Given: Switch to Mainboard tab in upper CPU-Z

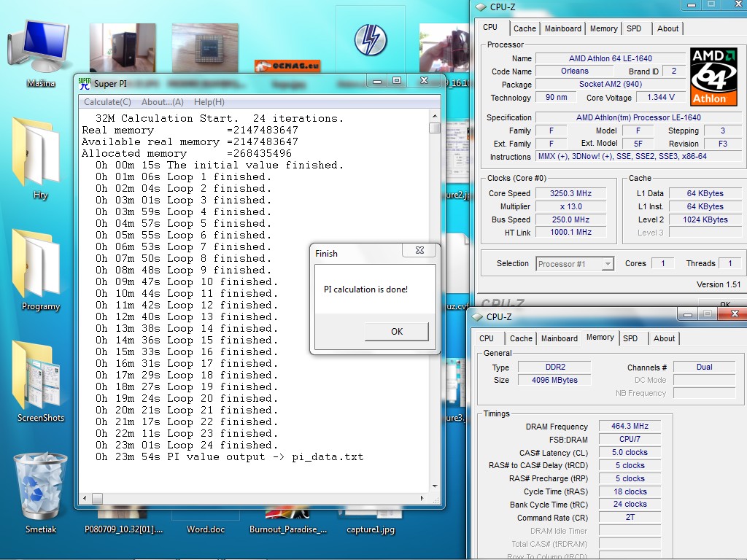Looking at the screenshot, I should click(562, 28).
